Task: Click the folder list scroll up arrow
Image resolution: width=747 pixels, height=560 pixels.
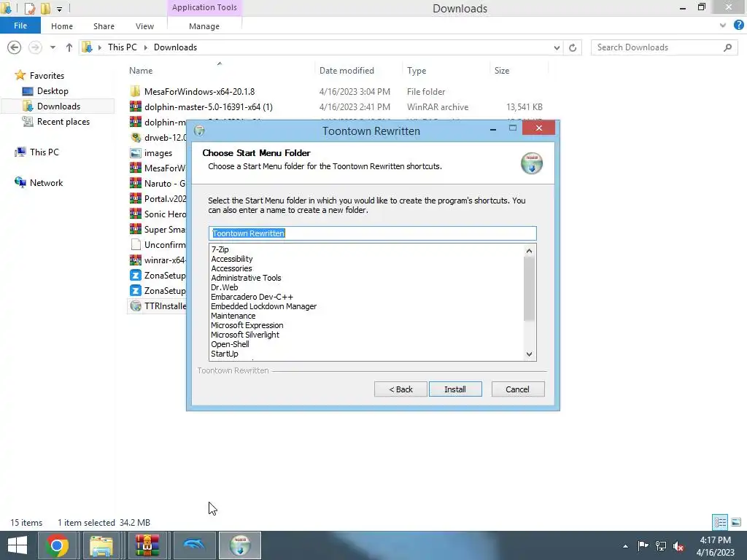Action: tap(530, 251)
